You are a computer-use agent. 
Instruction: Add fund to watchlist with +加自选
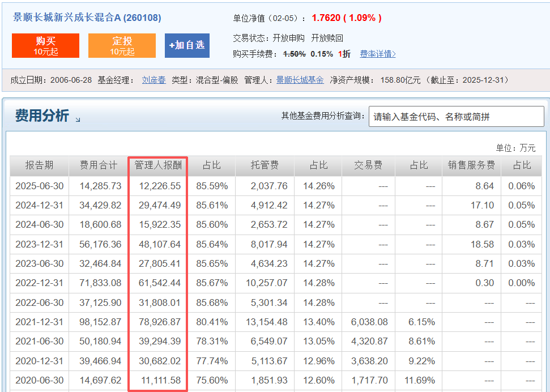(187, 45)
